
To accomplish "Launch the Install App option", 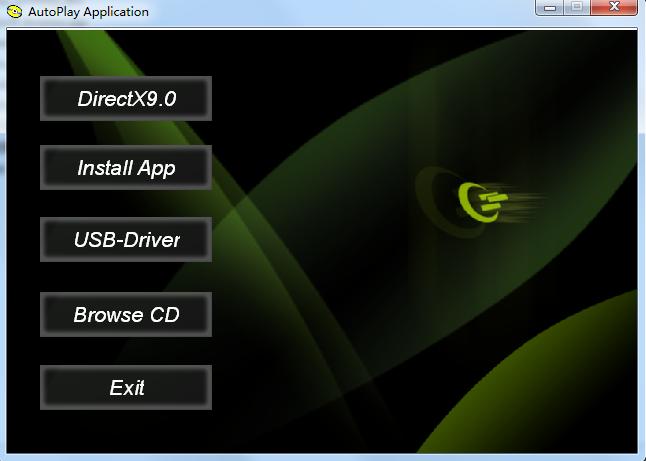I will click(126, 167).
